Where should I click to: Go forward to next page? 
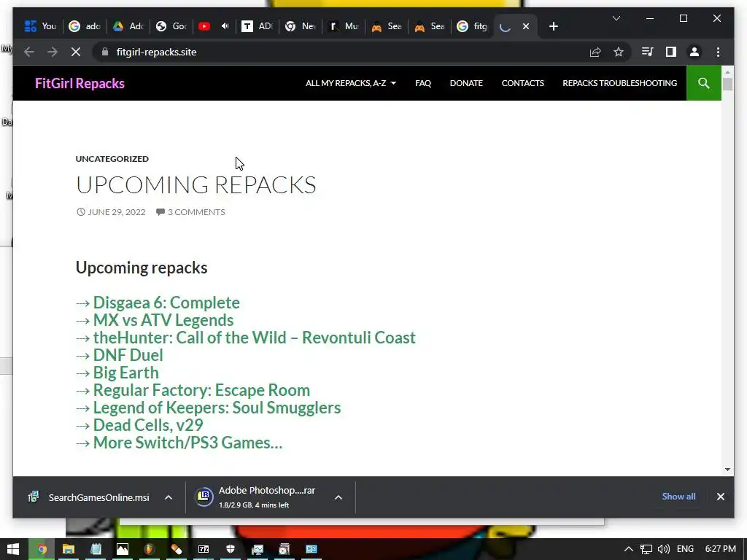pyautogui.click(x=53, y=52)
